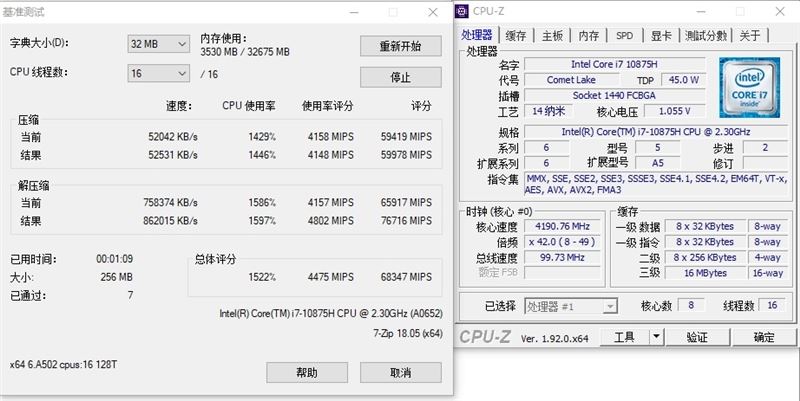The width and height of the screenshot is (800, 401).
Task: Switch to the 处理器 tab
Action: [x=477, y=35]
